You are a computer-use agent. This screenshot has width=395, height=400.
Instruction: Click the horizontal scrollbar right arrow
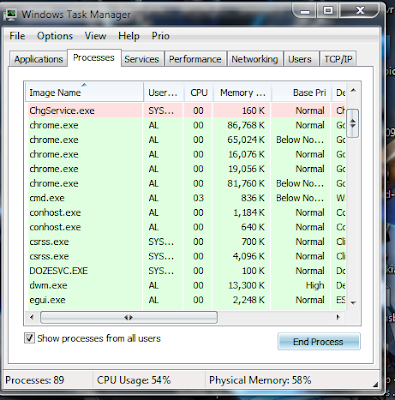pos(338,317)
